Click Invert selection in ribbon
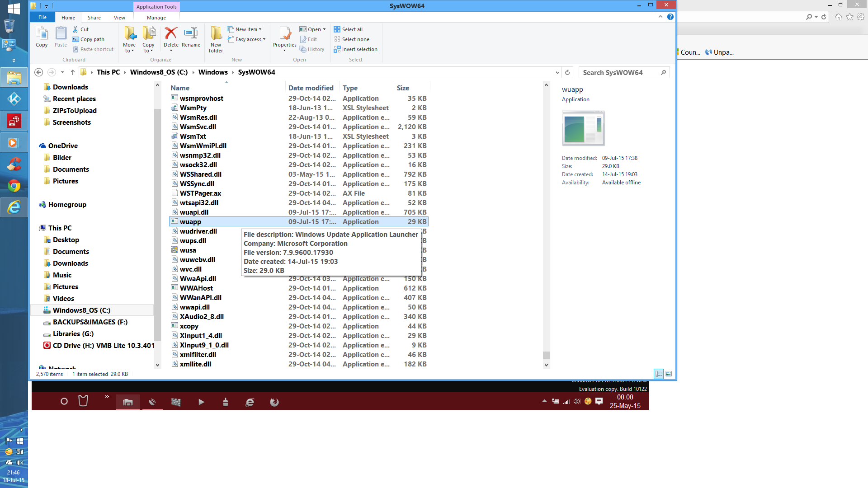 (x=355, y=49)
